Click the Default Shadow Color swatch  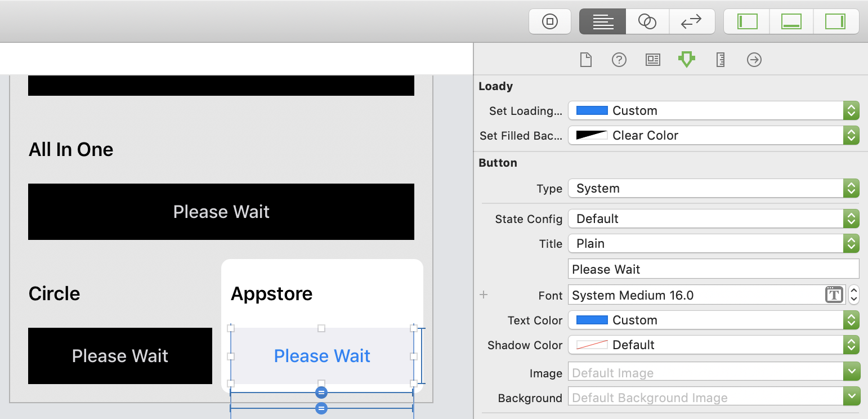click(592, 345)
